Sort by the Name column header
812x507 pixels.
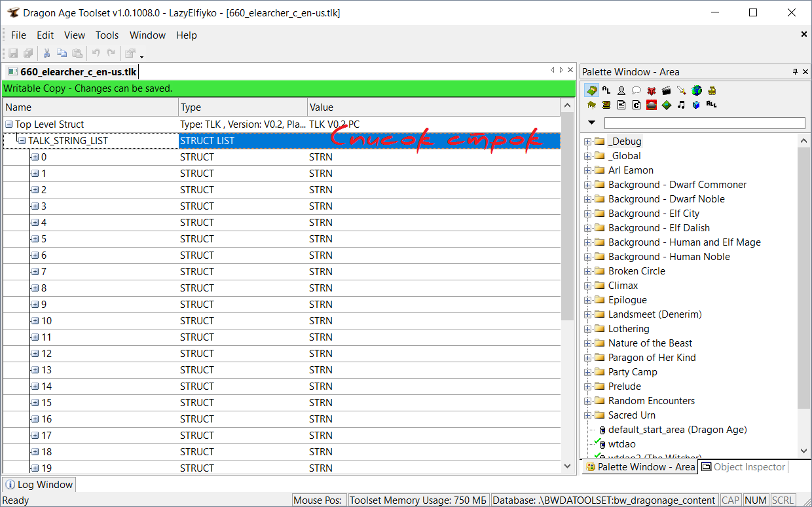click(x=90, y=107)
